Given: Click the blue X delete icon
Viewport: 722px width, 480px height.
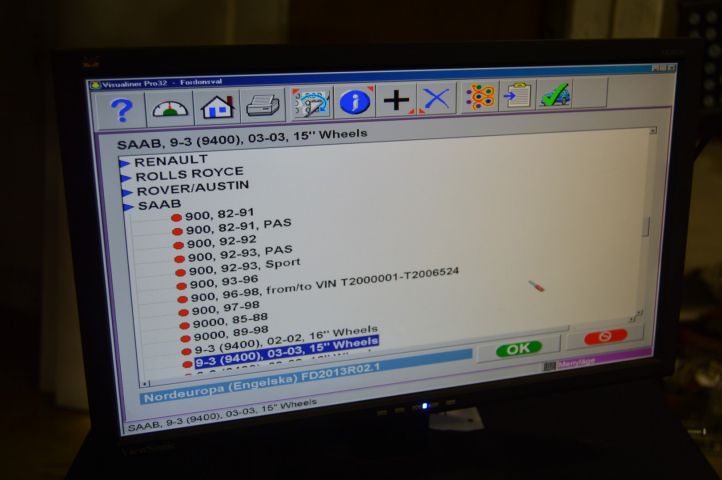Looking at the screenshot, I should click(436, 99).
